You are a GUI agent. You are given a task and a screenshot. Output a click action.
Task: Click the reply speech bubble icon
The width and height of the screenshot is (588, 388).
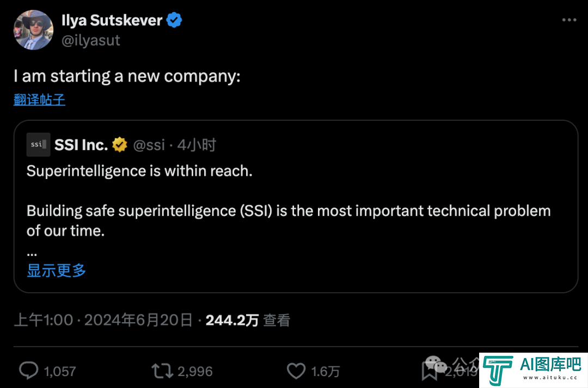(29, 371)
